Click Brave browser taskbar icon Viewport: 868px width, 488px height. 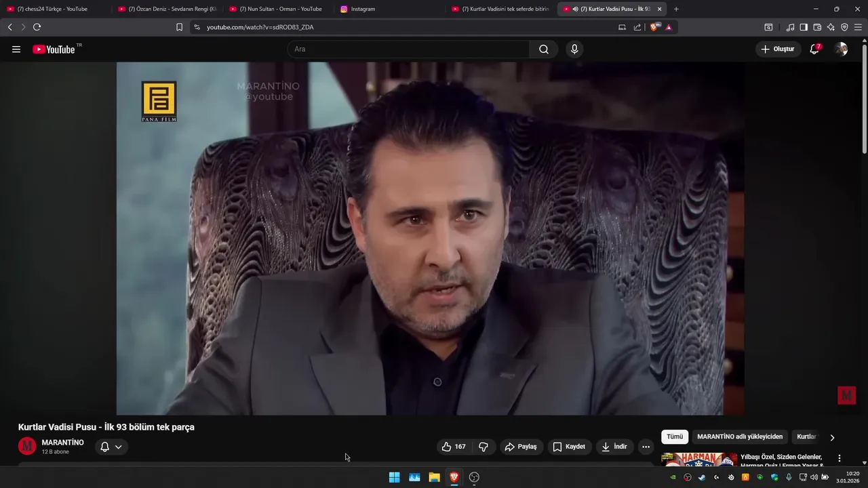[x=454, y=477]
